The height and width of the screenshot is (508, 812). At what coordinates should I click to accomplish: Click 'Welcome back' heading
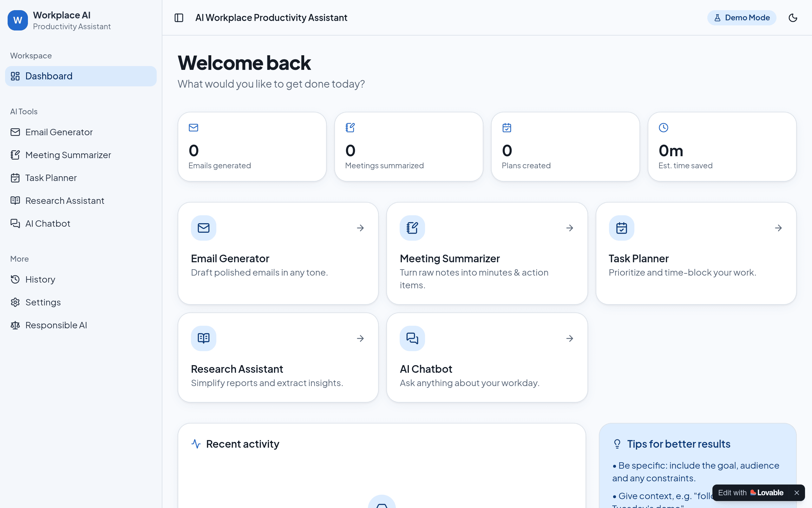tap(244, 63)
